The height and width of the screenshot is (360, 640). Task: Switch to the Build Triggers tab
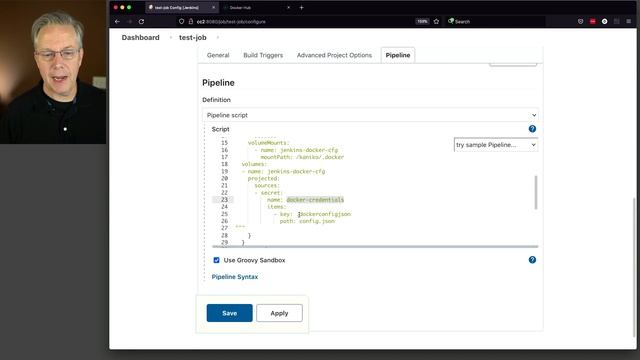coord(263,55)
